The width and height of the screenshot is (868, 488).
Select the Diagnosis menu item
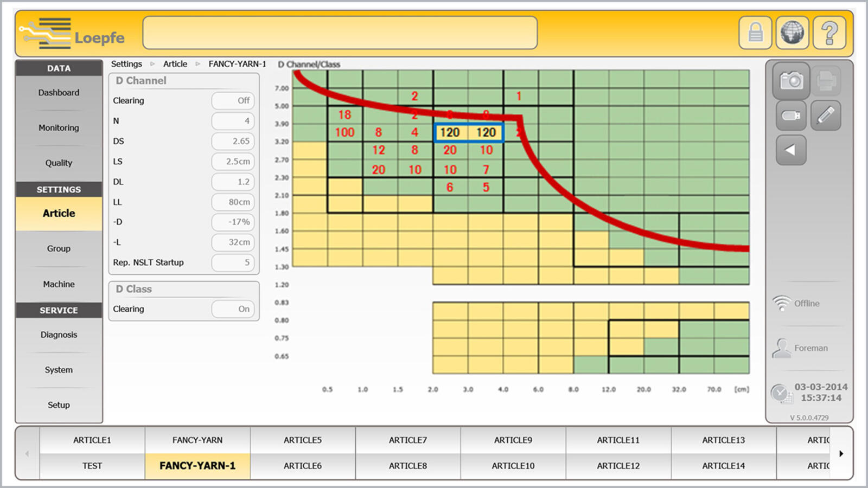click(x=59, y=335)
